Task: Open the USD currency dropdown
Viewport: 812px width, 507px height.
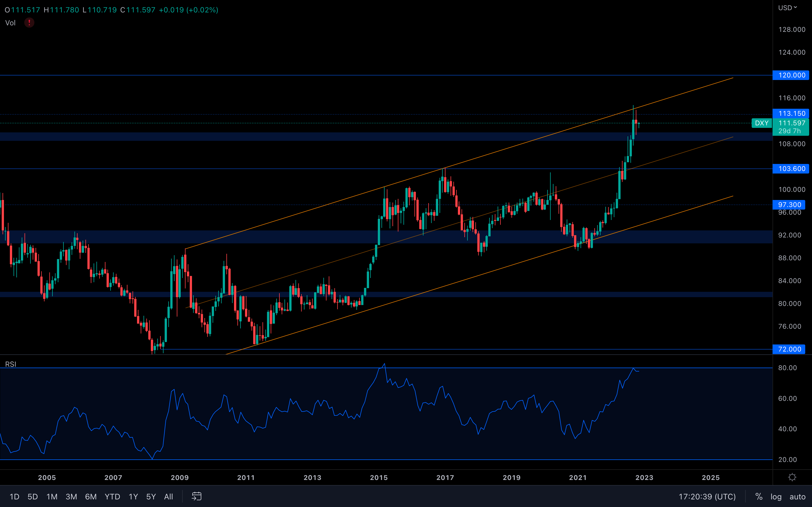Action: coord(787,8)
